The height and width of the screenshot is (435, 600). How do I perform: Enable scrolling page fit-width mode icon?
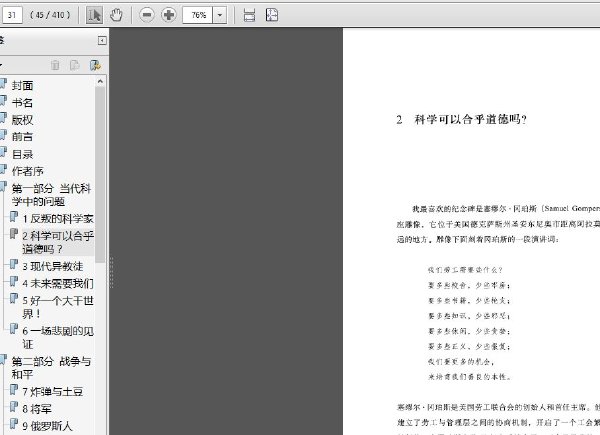(249, 15)
